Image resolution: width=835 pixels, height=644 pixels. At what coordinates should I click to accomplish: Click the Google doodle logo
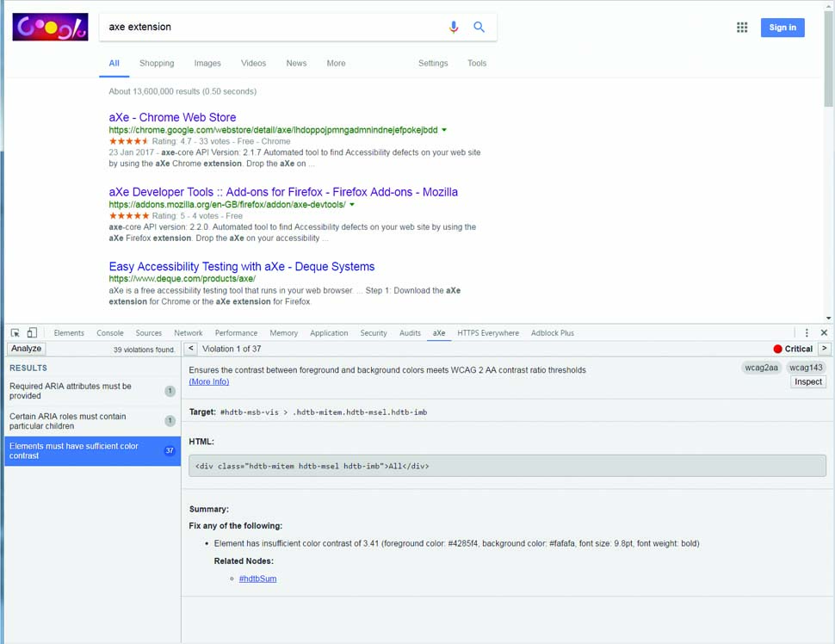coord(50,28)
